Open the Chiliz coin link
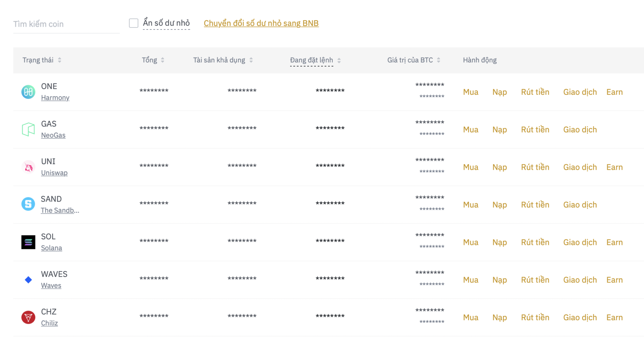Screen dimensions: 644x337 point(49,323)
